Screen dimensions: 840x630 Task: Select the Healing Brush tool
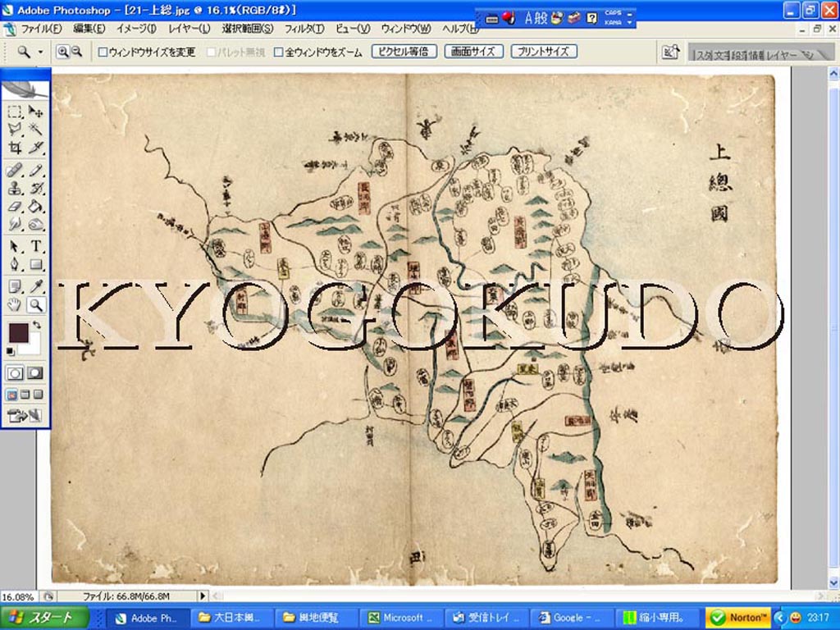pos(15,171)
